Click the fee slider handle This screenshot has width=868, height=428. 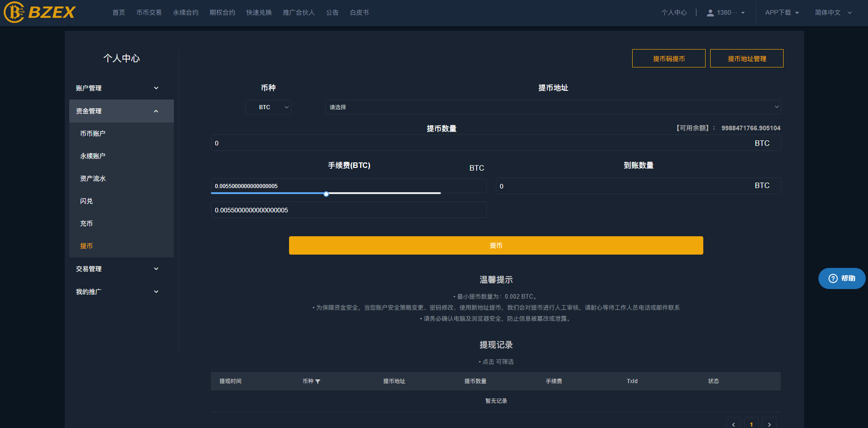[326, 194]
